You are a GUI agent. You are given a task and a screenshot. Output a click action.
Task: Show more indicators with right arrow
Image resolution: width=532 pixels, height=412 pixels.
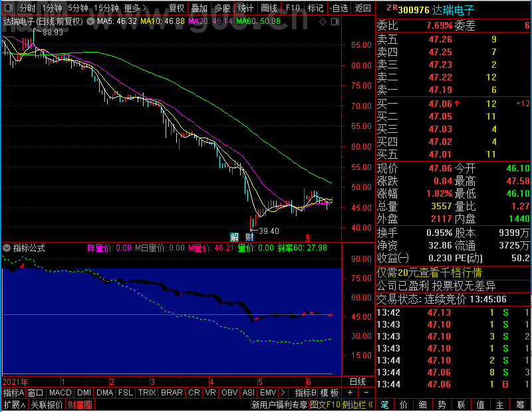283,393
